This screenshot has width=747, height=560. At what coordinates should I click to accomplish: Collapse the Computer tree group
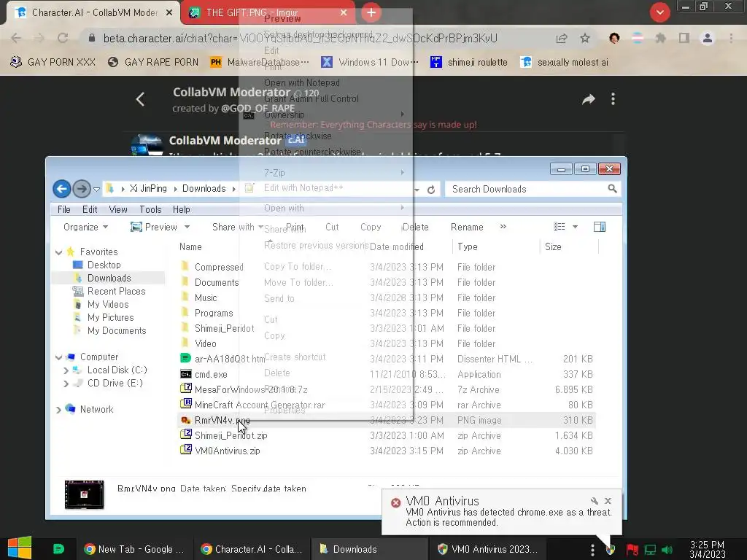point(58,357)
